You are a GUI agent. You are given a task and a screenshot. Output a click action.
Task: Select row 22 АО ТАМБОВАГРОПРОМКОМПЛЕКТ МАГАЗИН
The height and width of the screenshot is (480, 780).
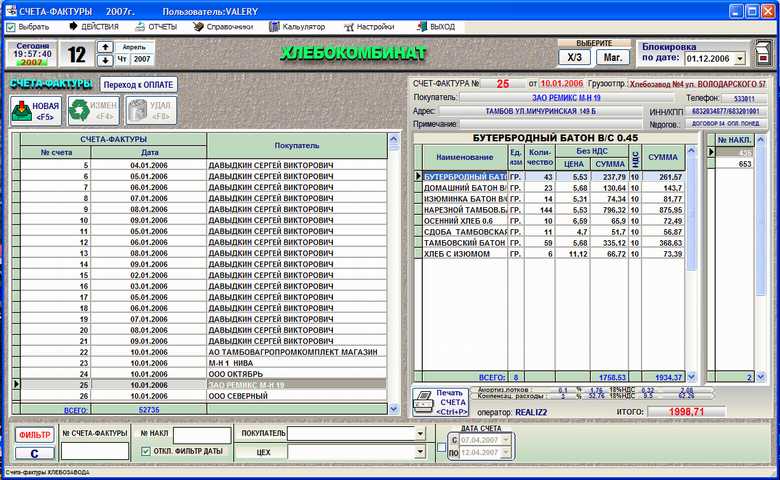point(203,352)
